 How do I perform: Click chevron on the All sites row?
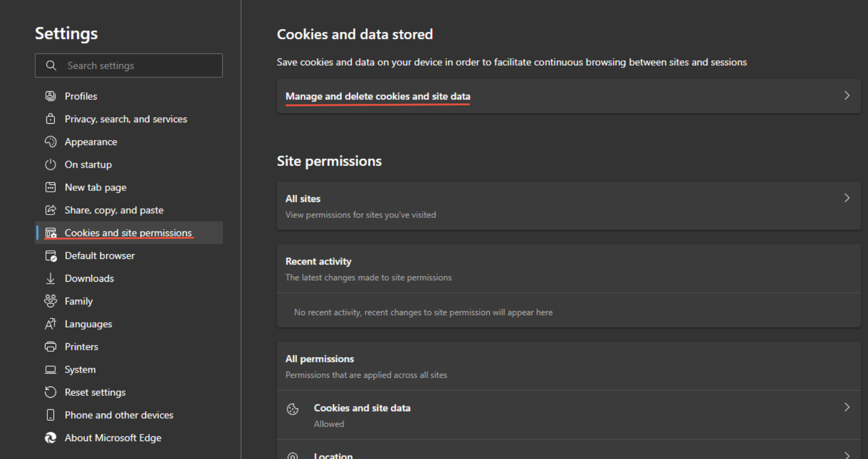coord(847,198)
